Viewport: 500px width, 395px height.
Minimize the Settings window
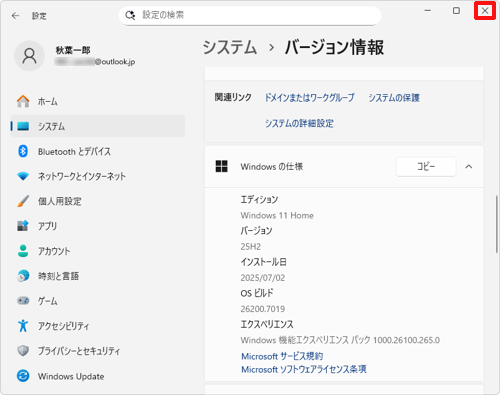(x=428, y=11)
